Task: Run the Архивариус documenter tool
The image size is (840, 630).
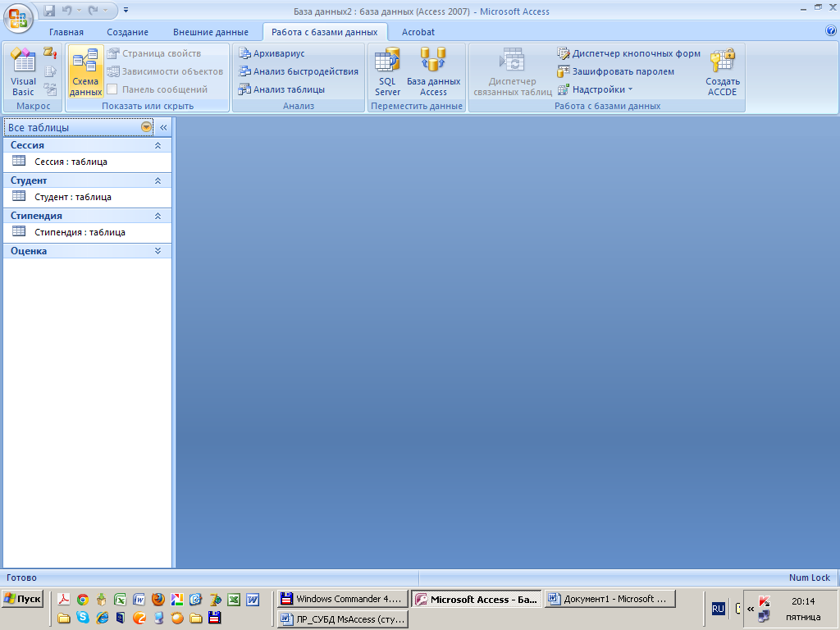Action: (272, 53)
